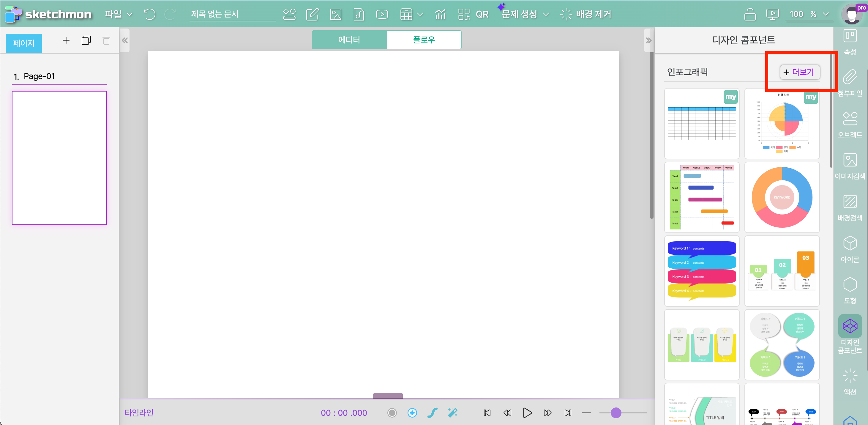Select the 에디터 tab
The image size is (868, 425).
click(x=349, y=40)
